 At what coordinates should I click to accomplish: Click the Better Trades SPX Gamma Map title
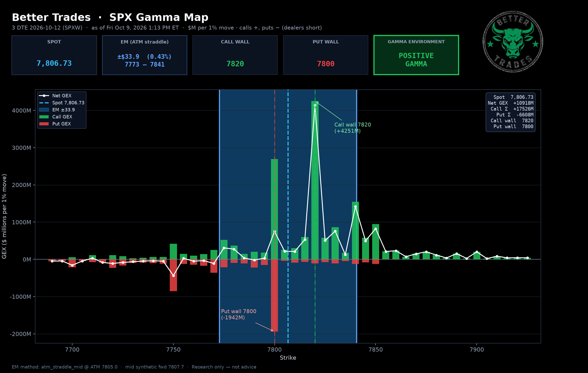click(x=110, y=17)
